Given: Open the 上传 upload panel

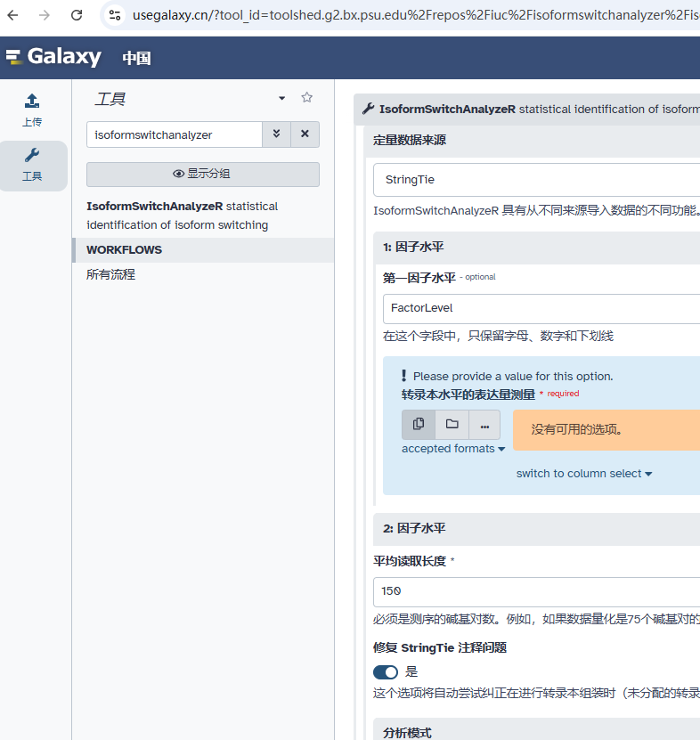Looking at the screenshot, I should [x=32, y=110].
